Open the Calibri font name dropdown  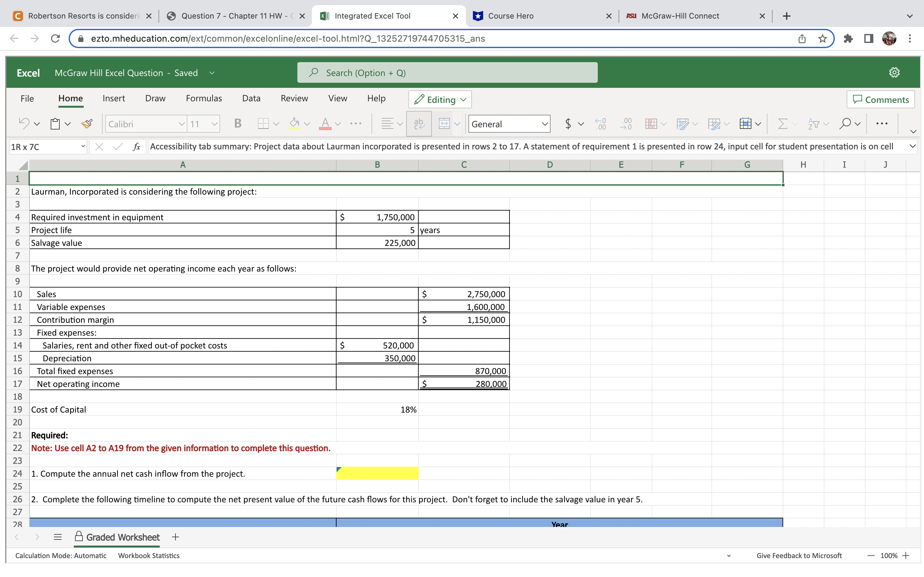click(145, 124)
